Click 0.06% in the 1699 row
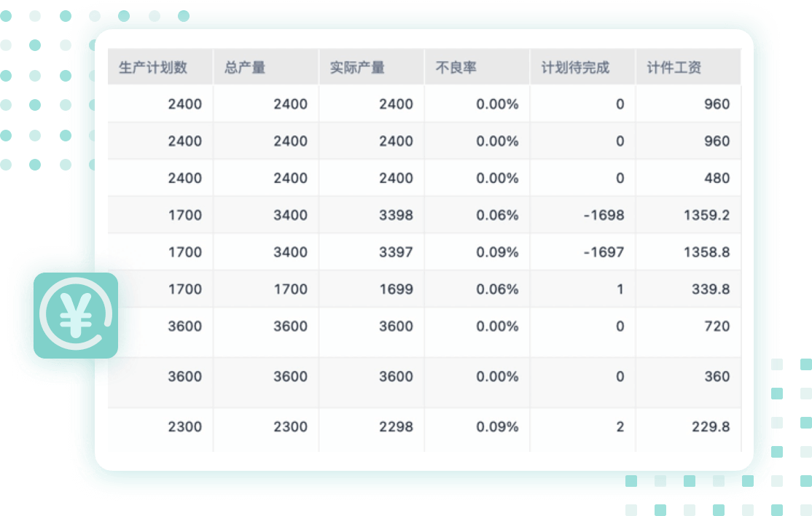This screenshot has height=516, width=812. 477,289
